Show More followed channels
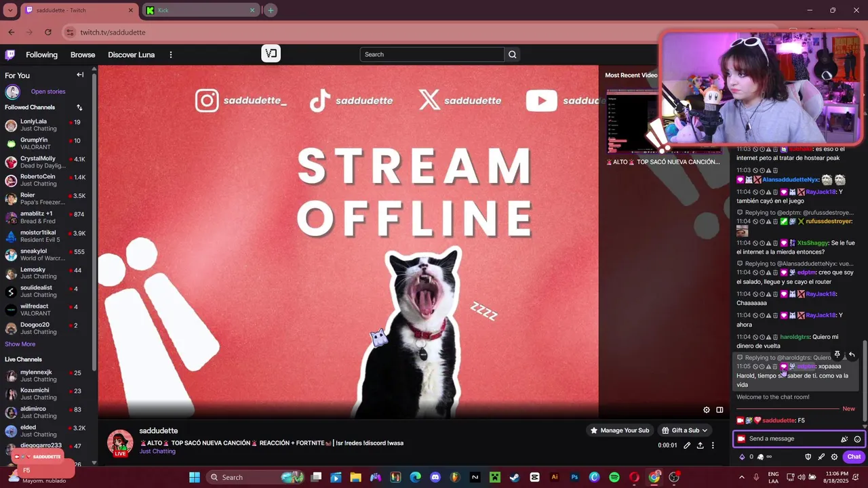Screen dimensions: 868x488 [x=20, y=344]
